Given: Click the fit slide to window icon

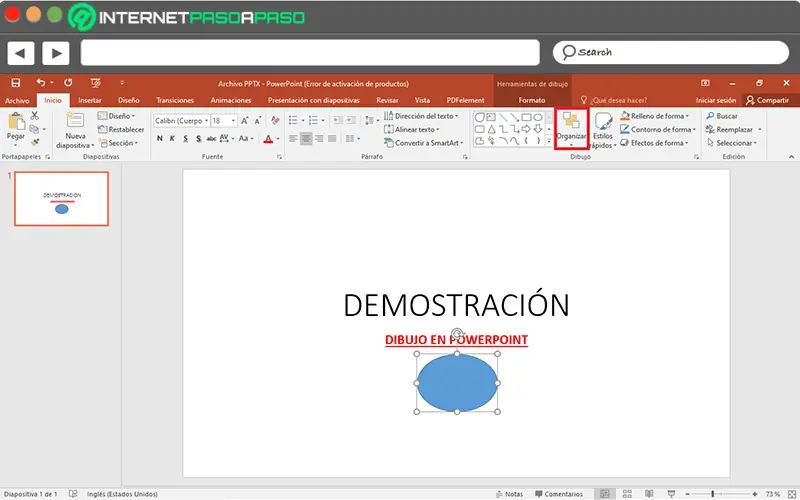Looking at the screenshot, I should coord(791,494).
